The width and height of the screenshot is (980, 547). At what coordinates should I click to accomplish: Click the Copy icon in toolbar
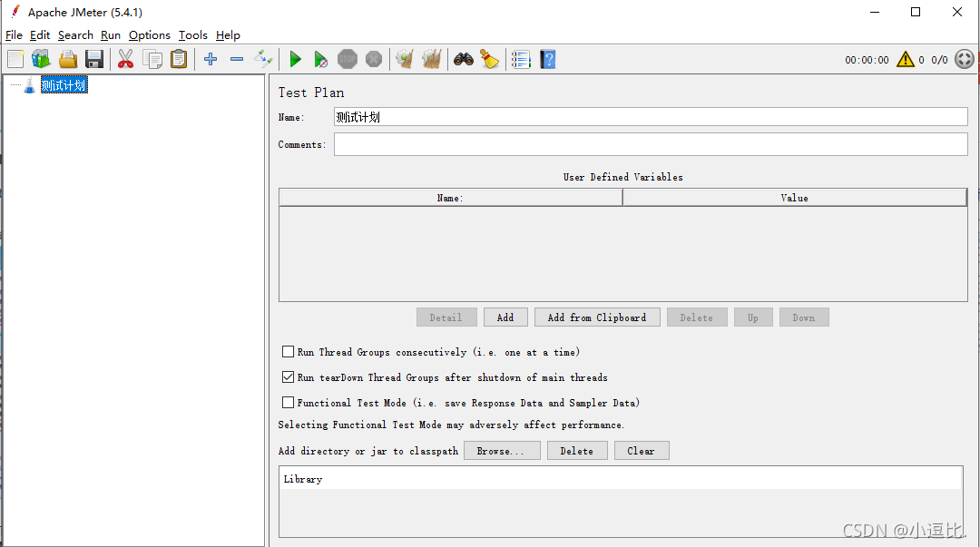(x=152, y=59)
